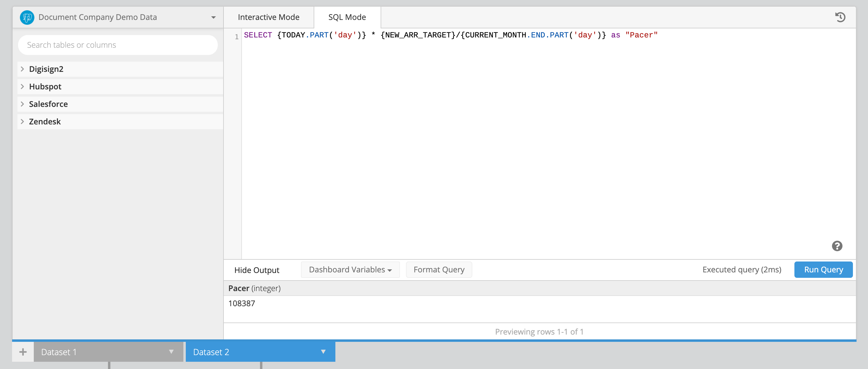Expand the Salesforce schema
Screen dimensions: 868x369
[x=22, y=104]
